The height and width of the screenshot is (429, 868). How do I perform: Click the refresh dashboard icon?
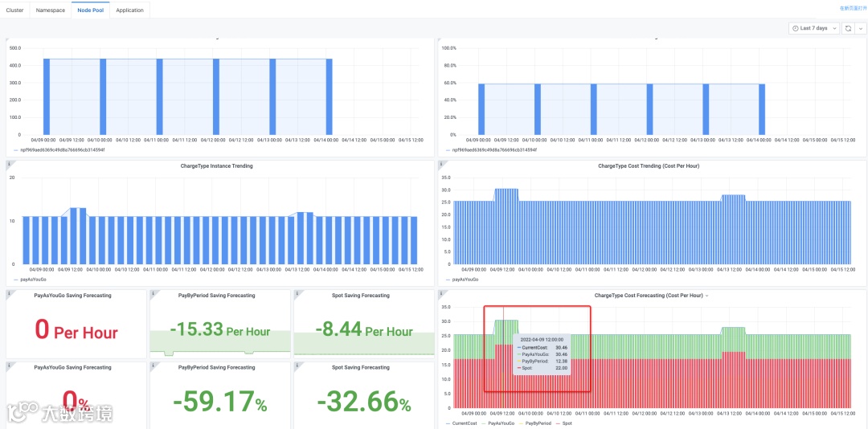[x=848, y=28]
